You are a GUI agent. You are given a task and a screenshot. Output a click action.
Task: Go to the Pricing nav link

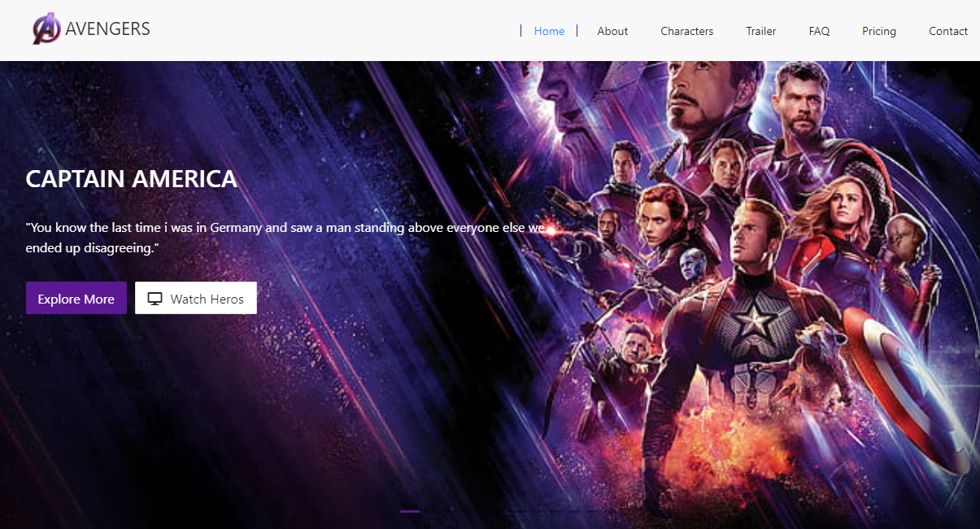tap(879, 31)
